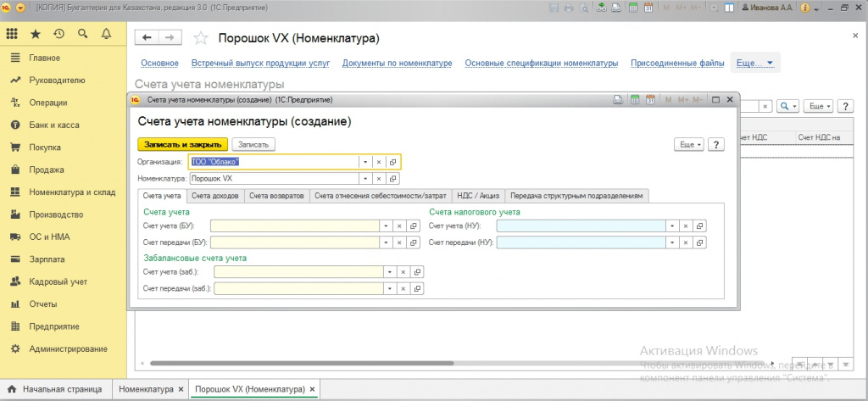868x401 pixels.
Task: Click the horizontal scrollbar of background list
Action: [x=301, y=364]
